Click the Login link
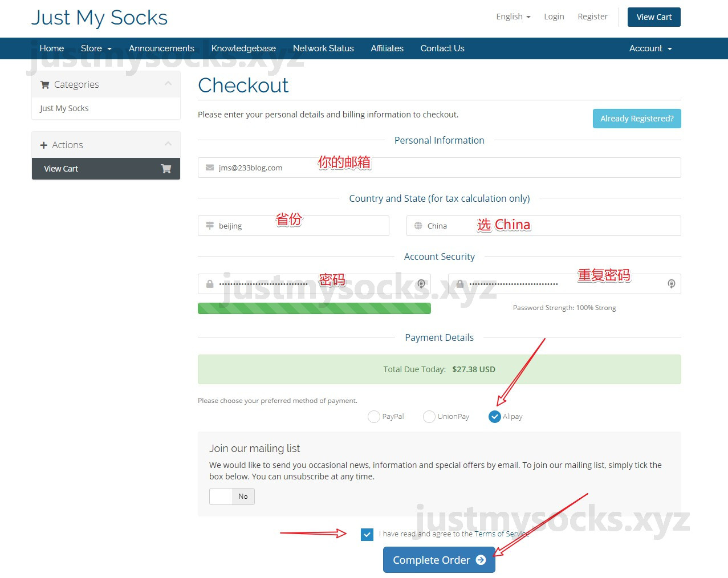This screenshot has height=578, width=728. pos(554,17)
